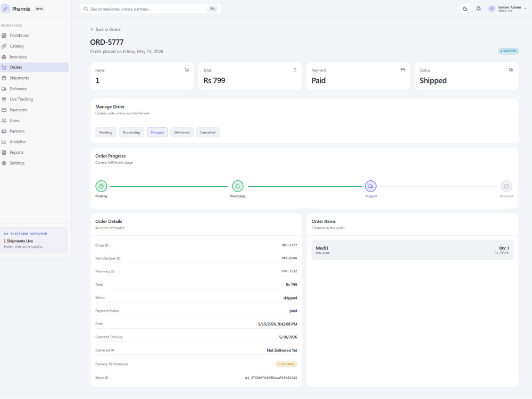Image resolution: width=532 pixels, height=399 pixels.
Task: Open Dashboard in sidebar
Action: tap(34, 36)
